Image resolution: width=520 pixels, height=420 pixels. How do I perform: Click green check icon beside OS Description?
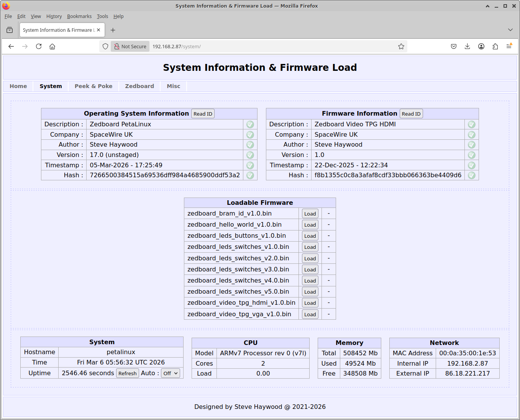250,124
